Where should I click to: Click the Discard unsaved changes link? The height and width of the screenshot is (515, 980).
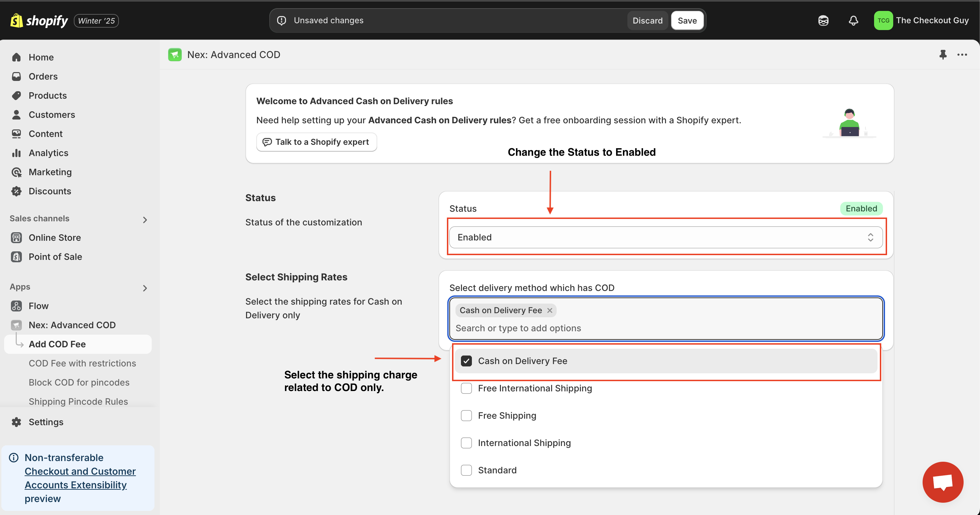[x=648, y=20]
